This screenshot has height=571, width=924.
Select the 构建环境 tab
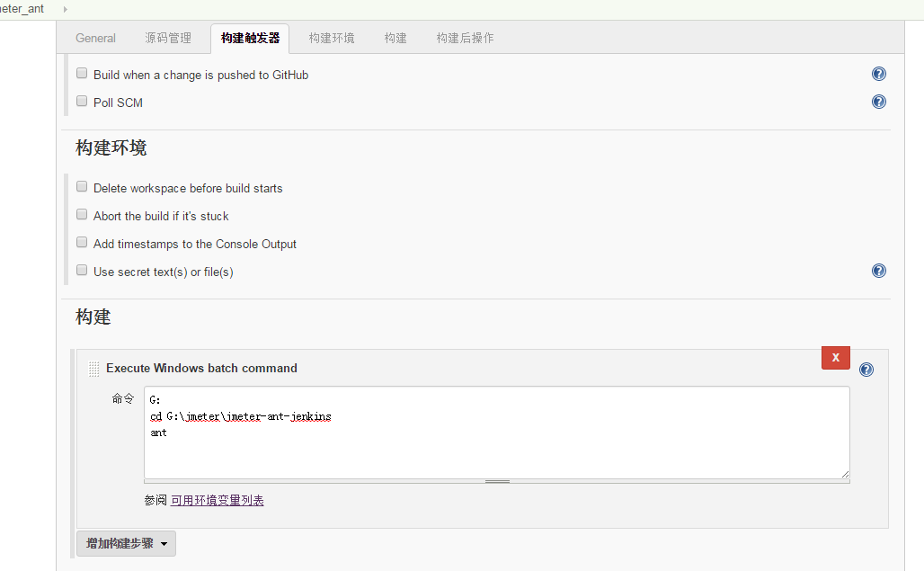pyautogui.click(x=331, y=38)
